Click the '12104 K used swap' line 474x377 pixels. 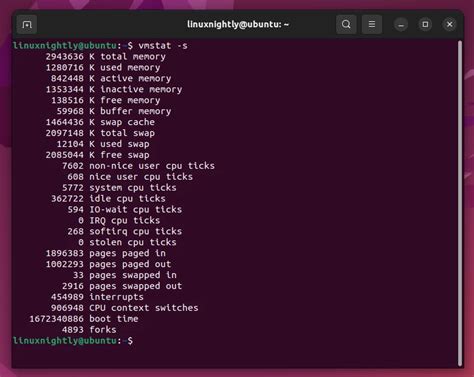click(x=103, y=144)
